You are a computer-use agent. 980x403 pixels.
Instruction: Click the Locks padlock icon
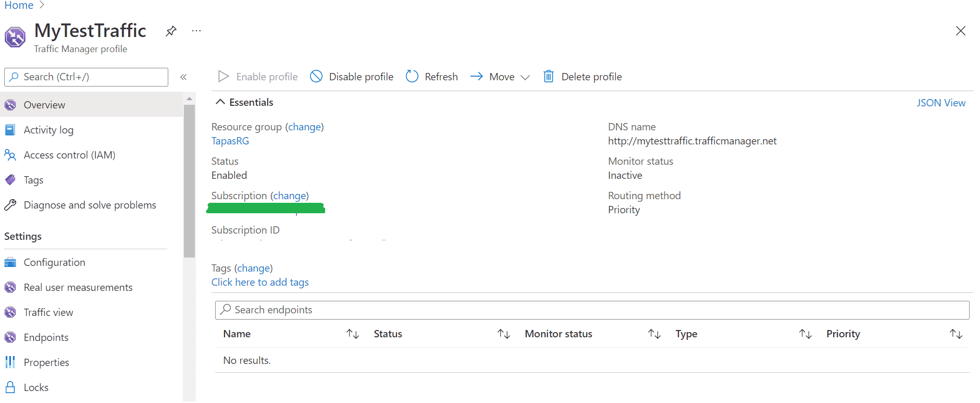(x=10, y=387)
